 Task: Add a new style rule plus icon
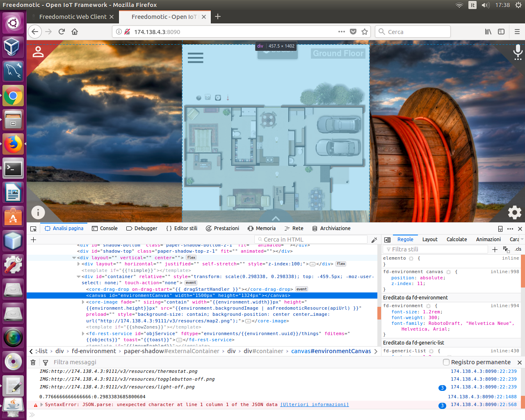(495, 249)
